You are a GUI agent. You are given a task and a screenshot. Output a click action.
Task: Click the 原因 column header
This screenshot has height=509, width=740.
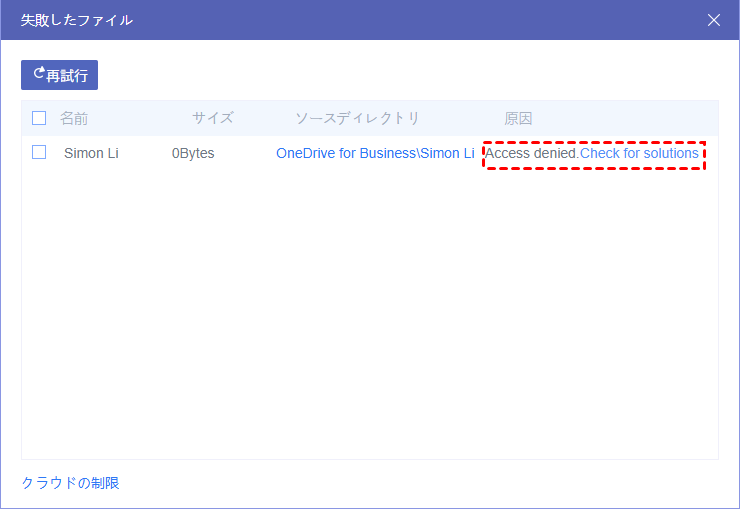point(518,118)
